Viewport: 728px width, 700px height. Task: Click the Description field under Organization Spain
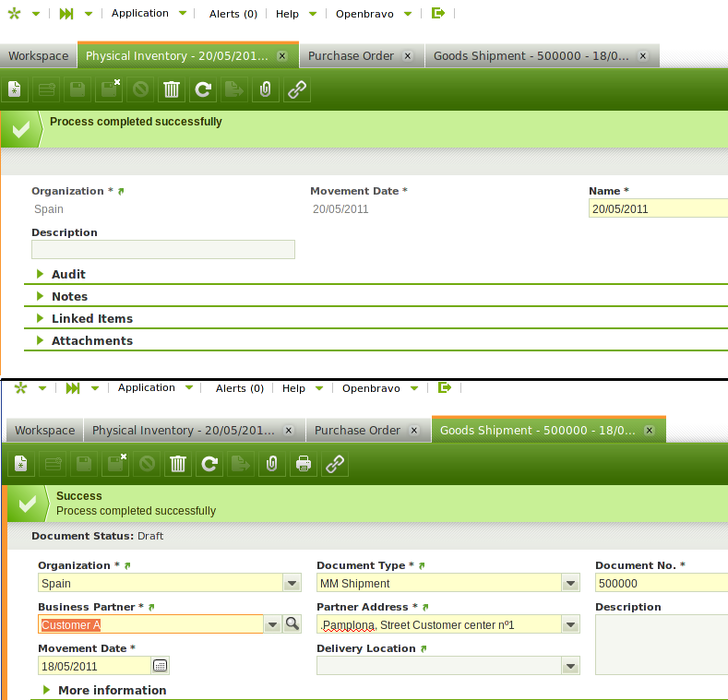[163, 249]
